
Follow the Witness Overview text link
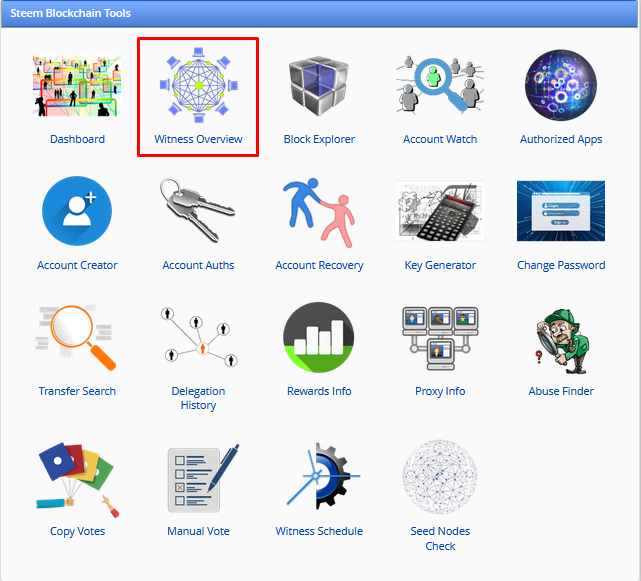point(198,139)
